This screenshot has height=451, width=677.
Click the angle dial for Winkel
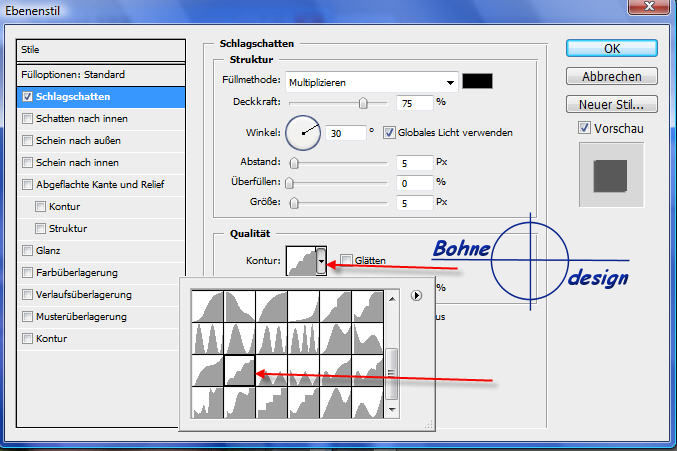(x=303, y=132)
